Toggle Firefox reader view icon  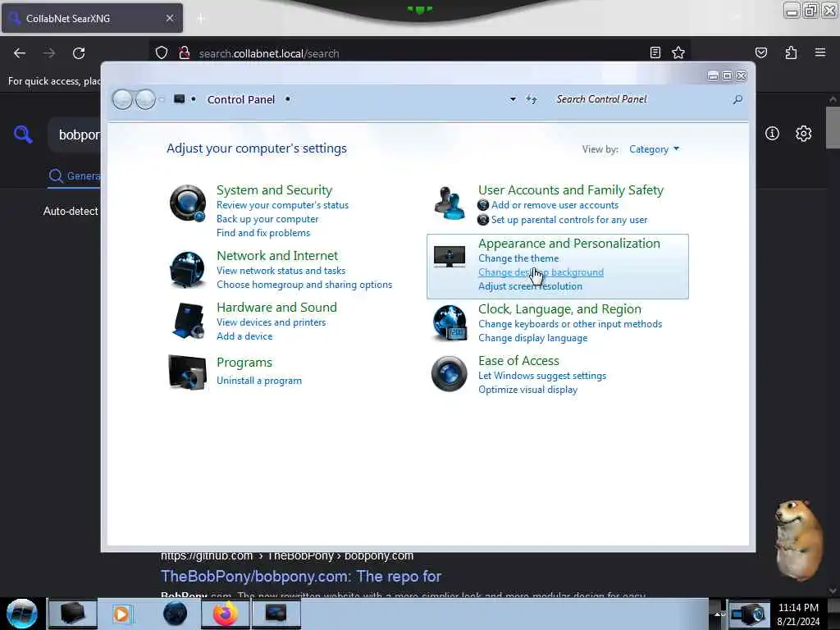pos(655,52)
